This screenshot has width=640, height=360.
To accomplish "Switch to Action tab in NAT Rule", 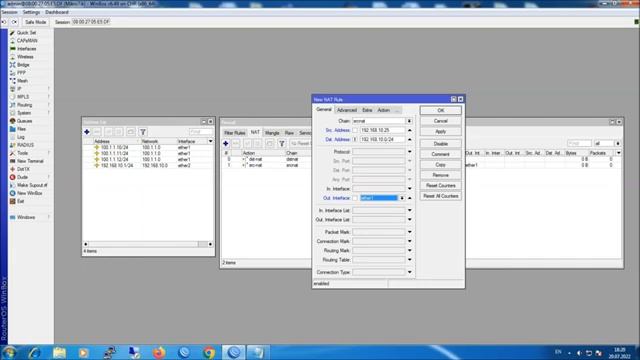I will pos(383,110).
